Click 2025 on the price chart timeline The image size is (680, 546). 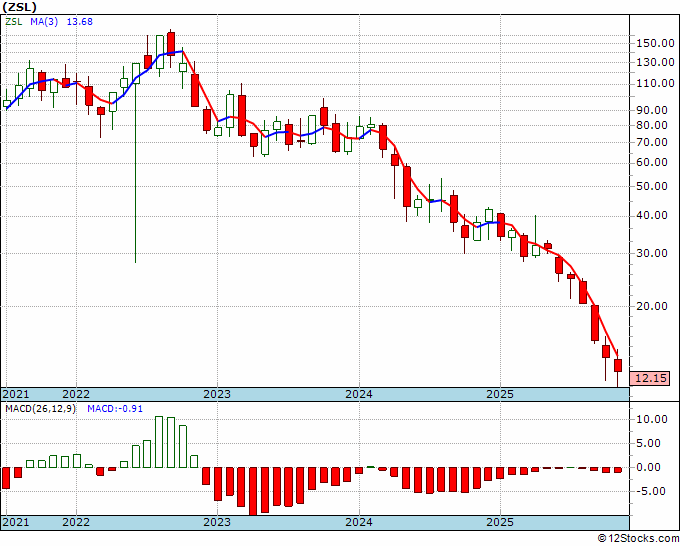click(x=500, y=394)
